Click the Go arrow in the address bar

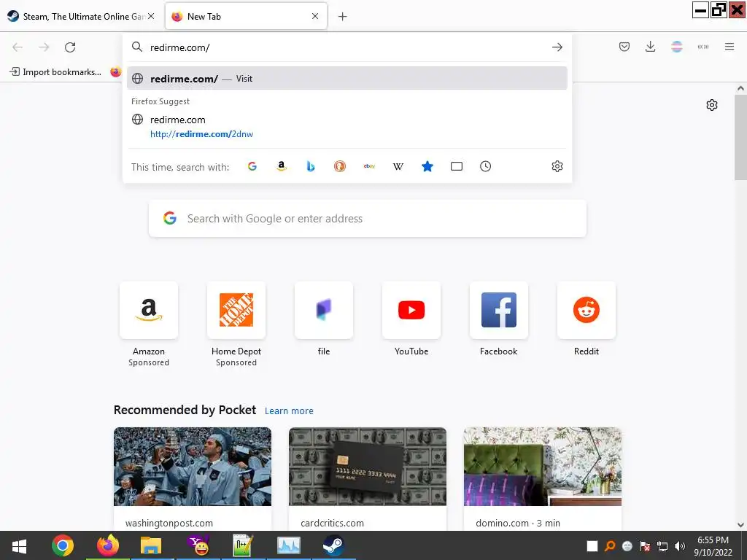(557, 47)
